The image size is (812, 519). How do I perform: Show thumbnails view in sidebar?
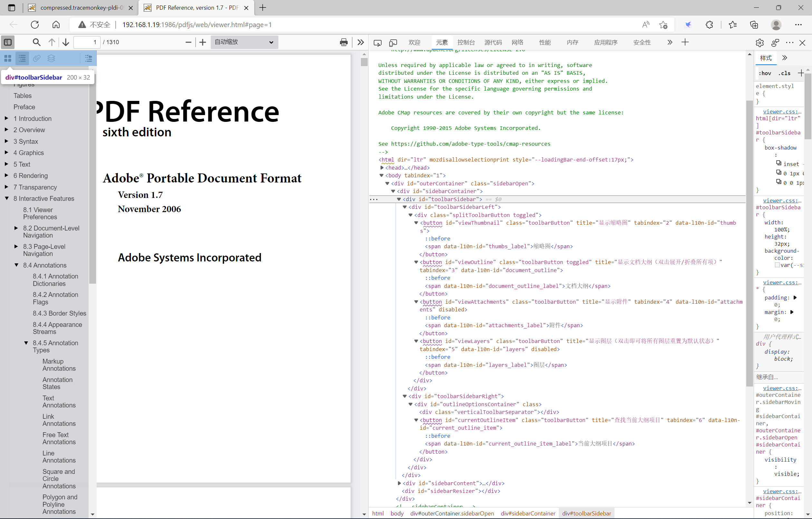tap(8, 58)
